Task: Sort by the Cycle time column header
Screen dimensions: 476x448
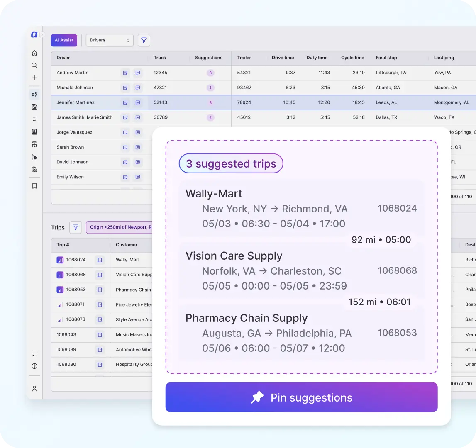Action: tap(352, 58)
